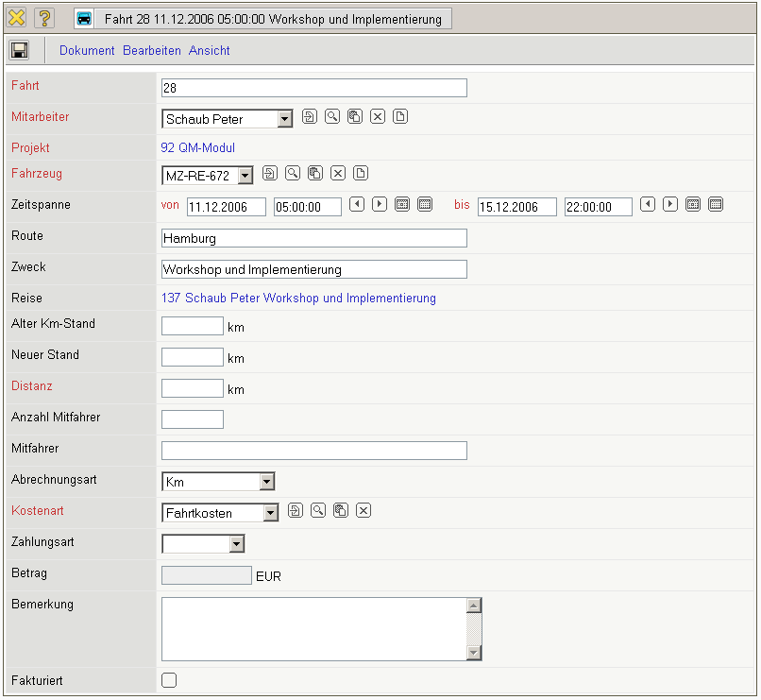Open the Abrechnungsart dropdown set to Km
Screen dimensions: 761x700
(266, 482)
